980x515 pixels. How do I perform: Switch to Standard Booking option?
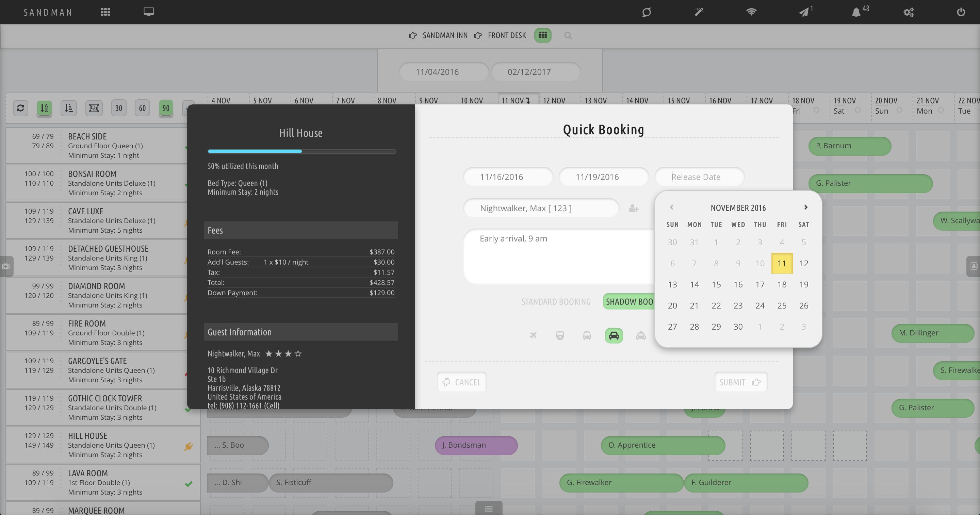tap(556, 302)
